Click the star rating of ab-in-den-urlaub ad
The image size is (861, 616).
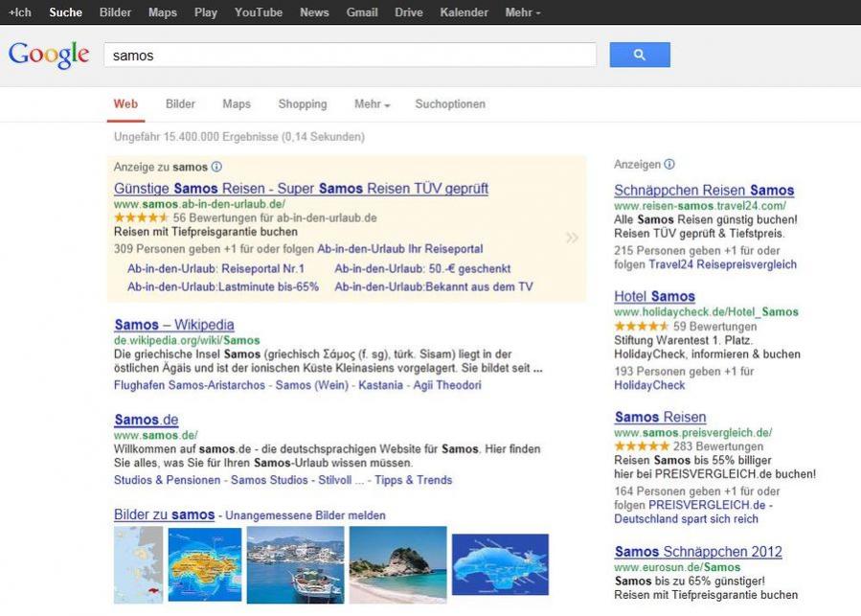pos(141,217)
